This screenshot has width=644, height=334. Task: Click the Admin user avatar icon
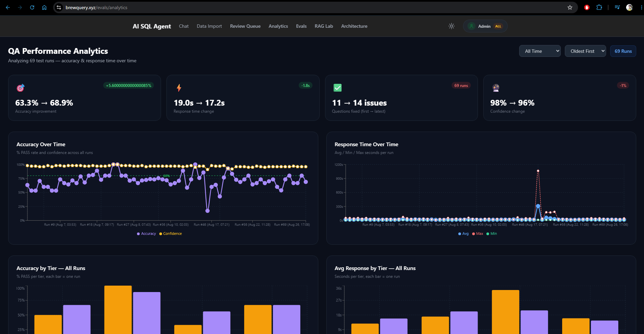[471, 26]
